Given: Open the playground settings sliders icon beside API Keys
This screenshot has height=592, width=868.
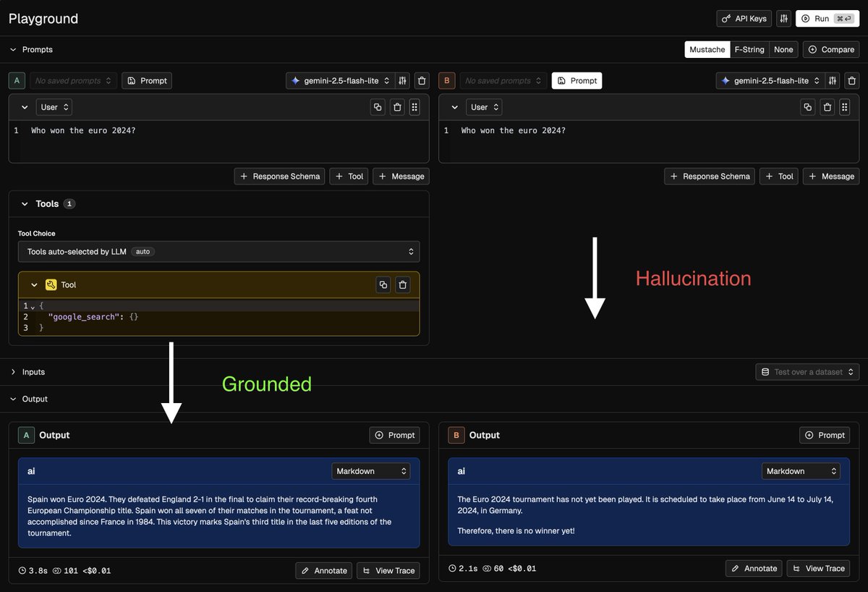Looking at the screenshot, I should coord(783,18).
